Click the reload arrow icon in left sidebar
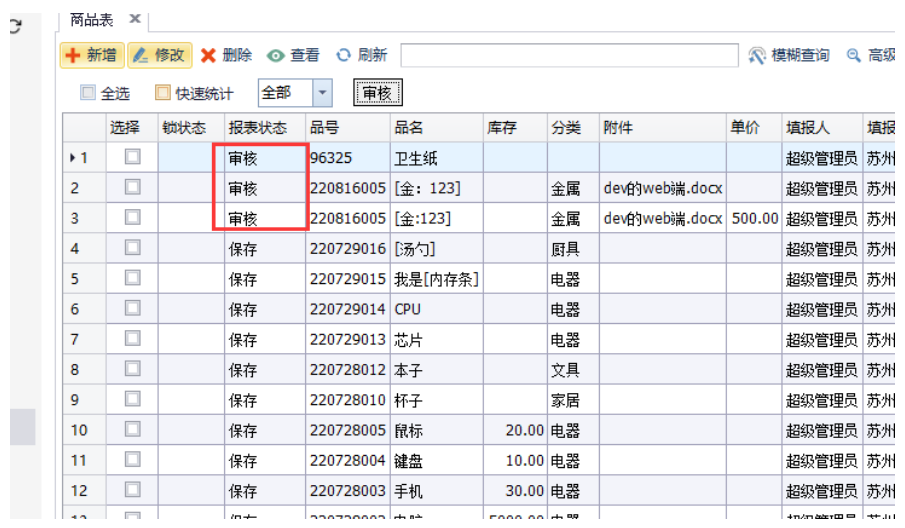Viewport: 905px width, 528px height. click(14, 27)
